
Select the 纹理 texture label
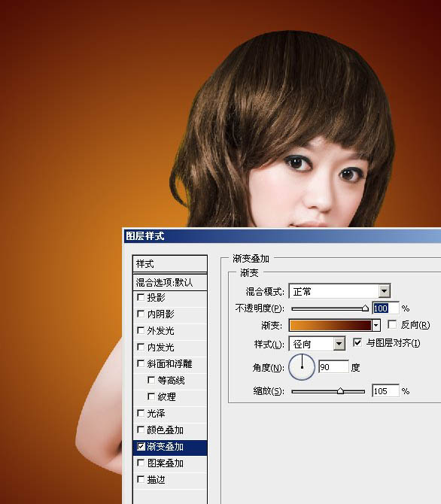166,396
